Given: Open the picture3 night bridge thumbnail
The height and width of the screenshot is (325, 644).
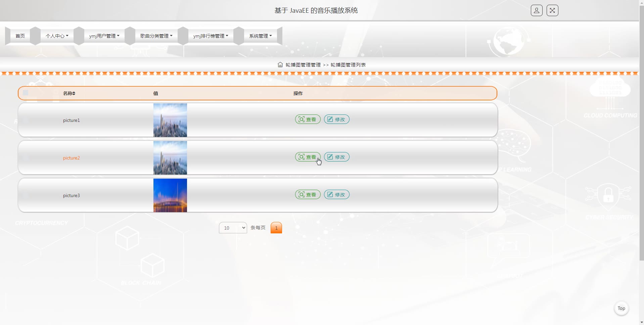Looking at the screenshot, I should (x=170, y=195).
